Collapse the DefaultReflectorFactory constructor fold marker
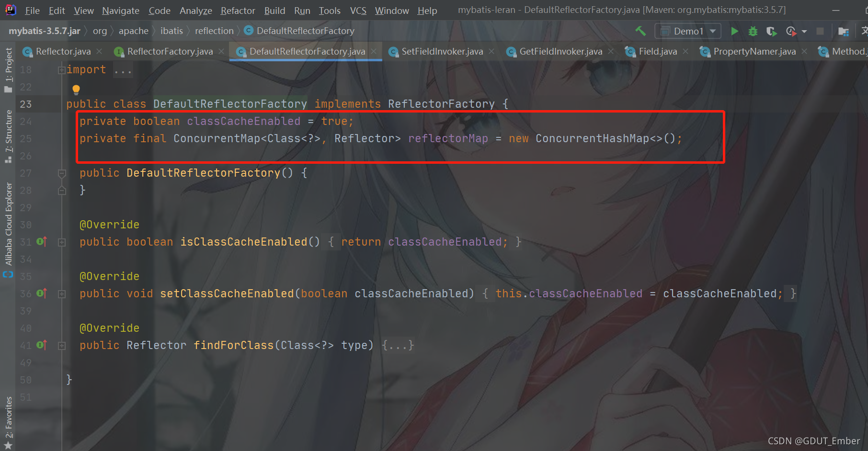The width and height of the screenshot is (868, 451). pyautogui.click(x=62, y=173)
